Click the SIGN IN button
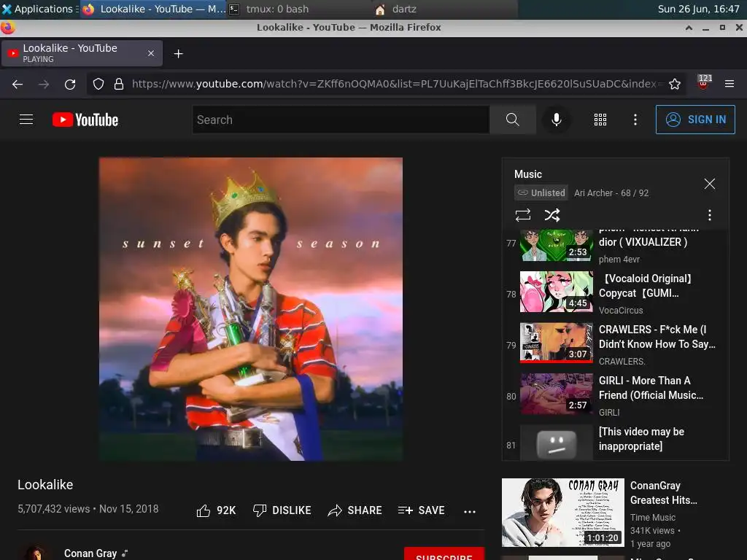The height and width of the screenshot is (560, 747). [x=695, y=120]
